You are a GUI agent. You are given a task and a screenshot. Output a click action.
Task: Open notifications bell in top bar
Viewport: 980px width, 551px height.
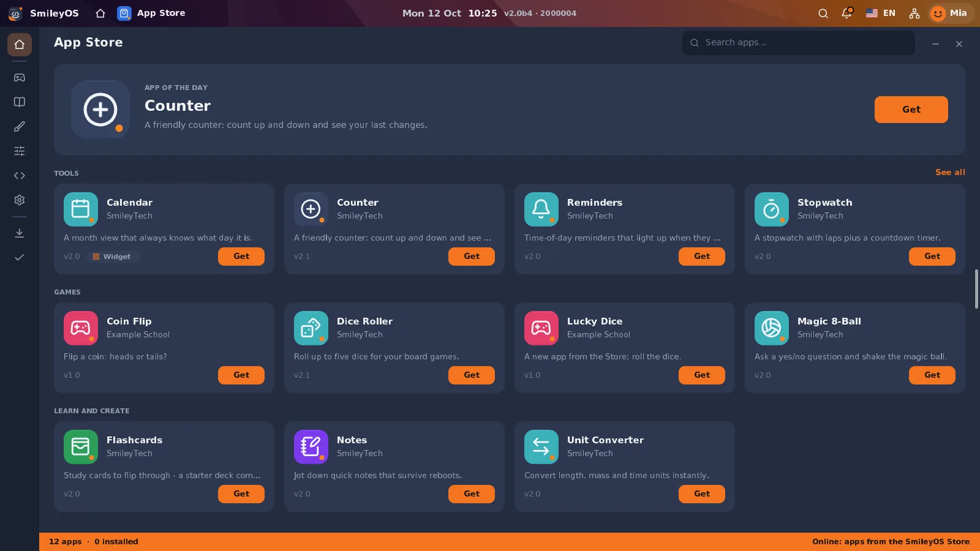click(846, 13)
